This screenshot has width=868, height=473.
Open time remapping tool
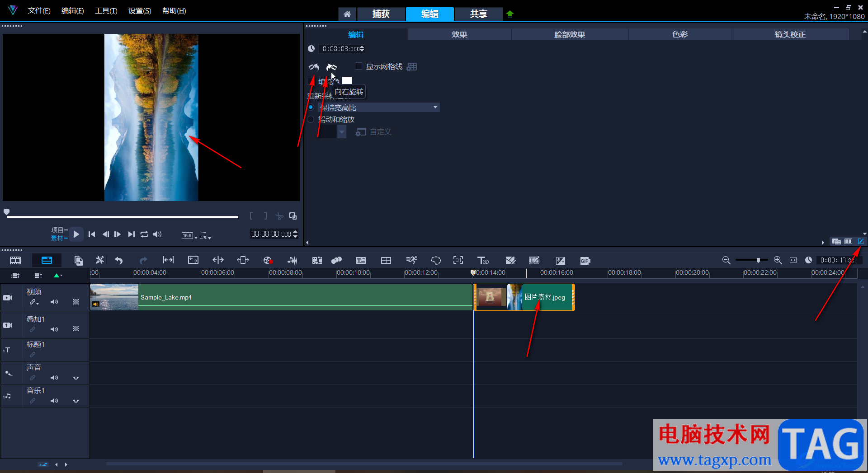coord(411,260)
